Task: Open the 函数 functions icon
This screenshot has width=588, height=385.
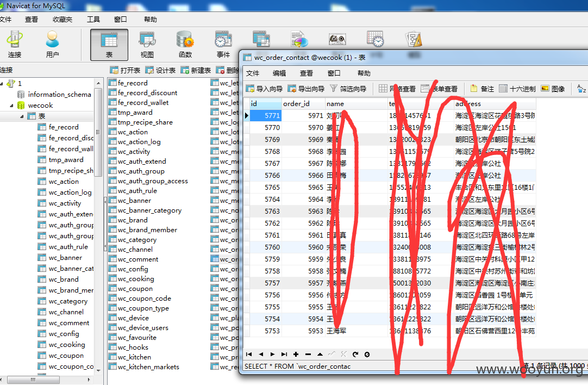Action: point(185,45)
